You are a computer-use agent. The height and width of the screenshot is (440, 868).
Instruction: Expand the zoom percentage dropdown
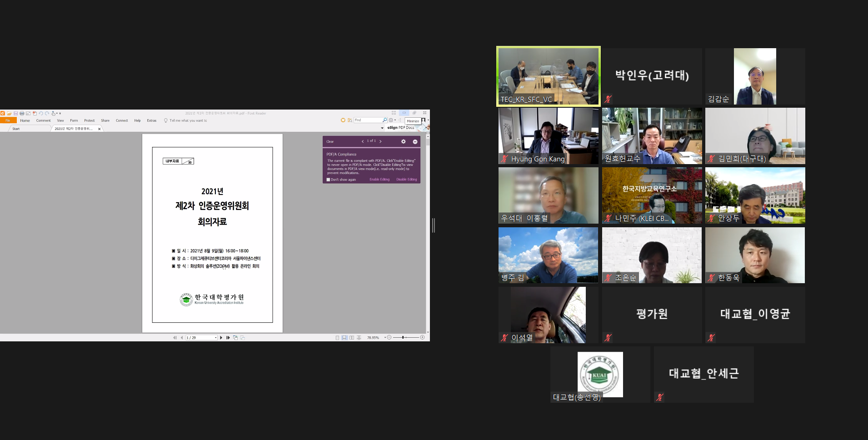click(385, 338)
